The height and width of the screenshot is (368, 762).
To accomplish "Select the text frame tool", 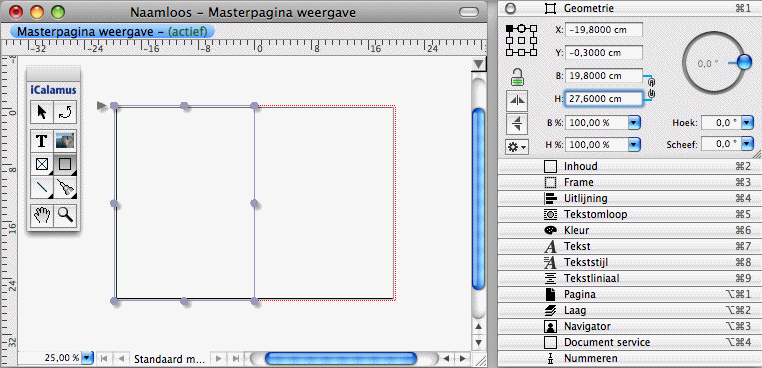I will coord(42,141).
